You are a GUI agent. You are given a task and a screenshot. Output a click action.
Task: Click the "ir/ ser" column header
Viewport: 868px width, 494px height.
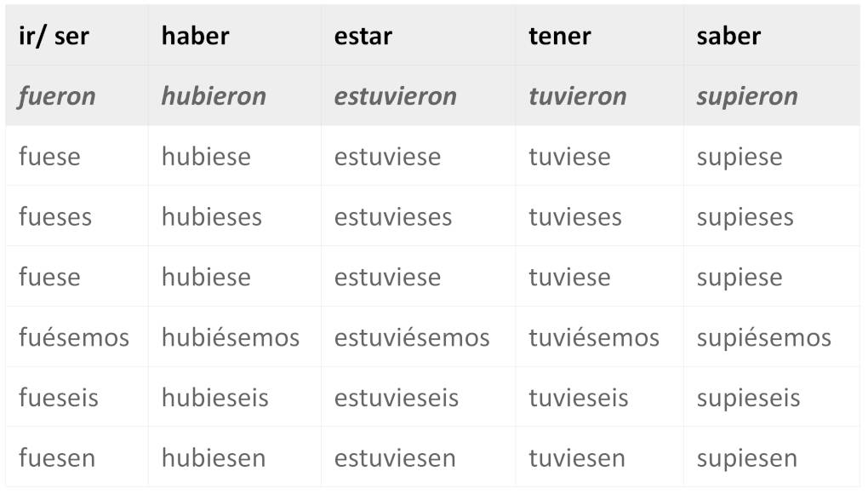pyautogui.click(x=54, y=36)
